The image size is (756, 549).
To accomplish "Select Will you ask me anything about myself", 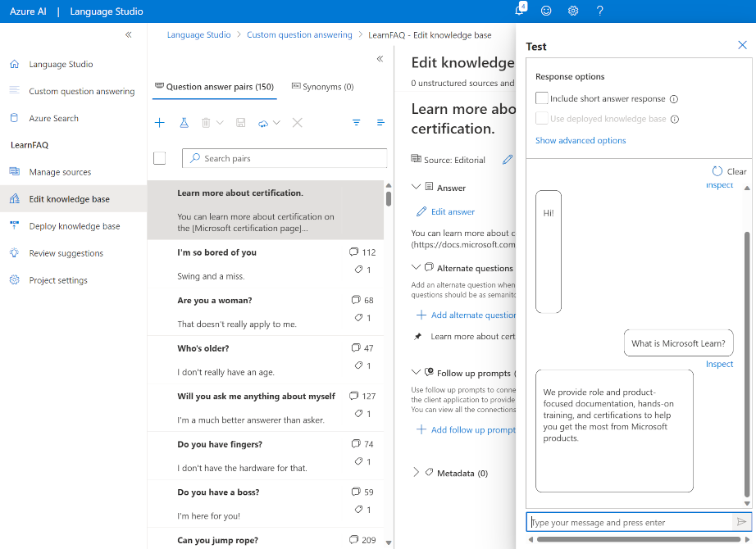I will coord(266,408).
